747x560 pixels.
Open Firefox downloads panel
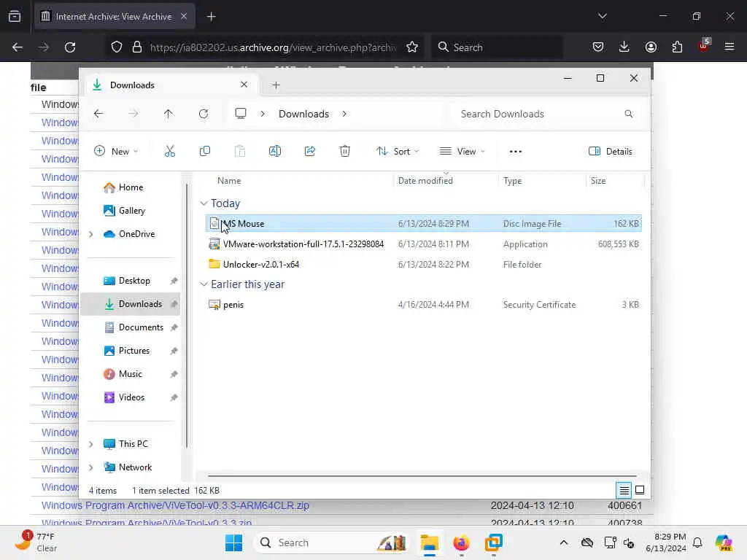[624, 47]
